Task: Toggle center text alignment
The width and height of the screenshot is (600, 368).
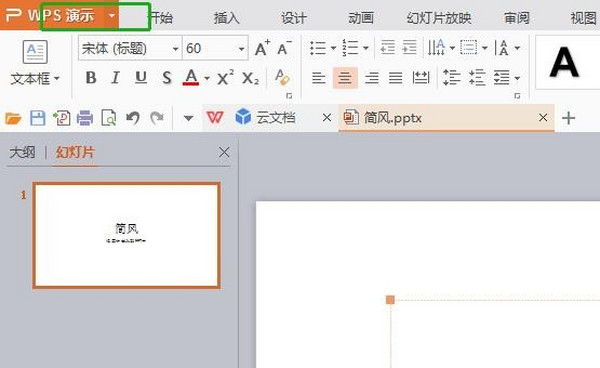Action: 345,78
